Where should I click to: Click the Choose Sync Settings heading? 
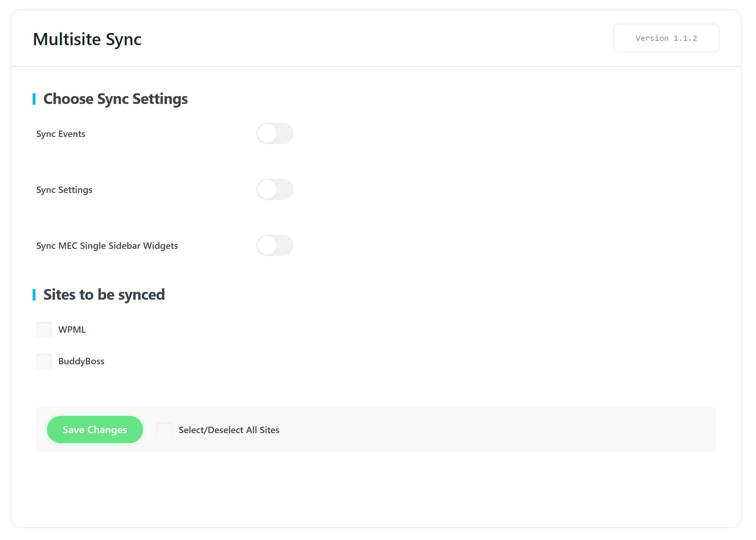(115, 99)
